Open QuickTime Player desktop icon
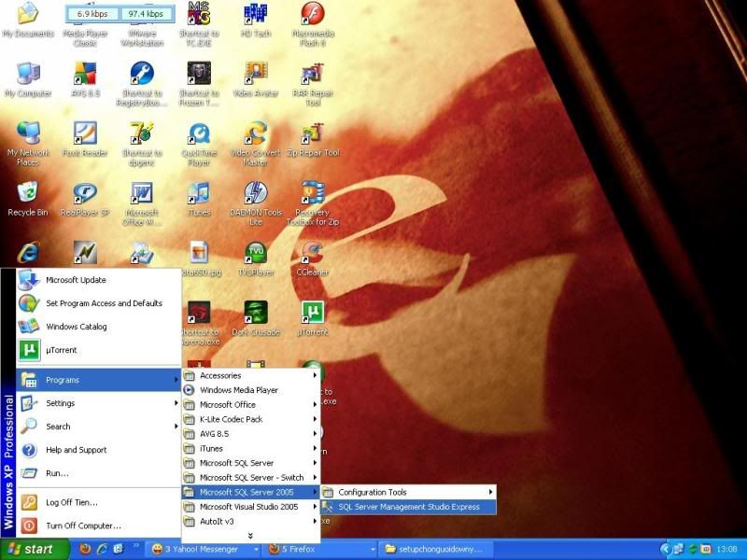The image size is (747, 560). click(x=199, y=144)
